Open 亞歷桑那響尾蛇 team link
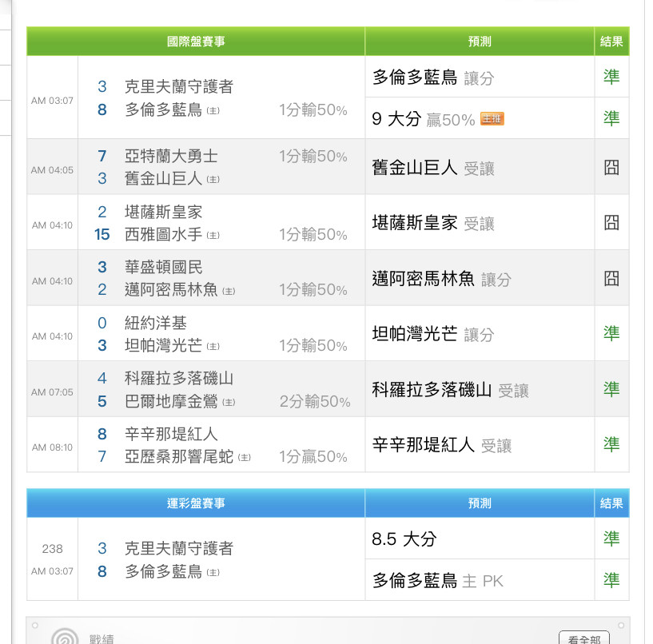 (x=179, y=457)
